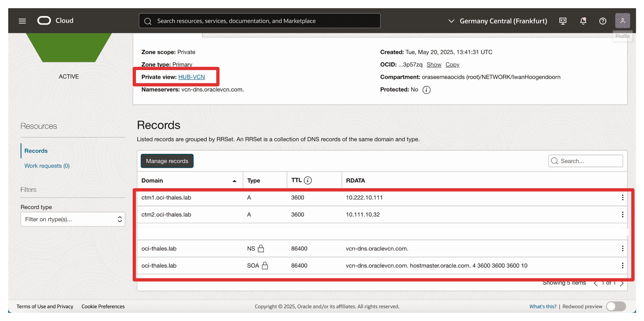Select ctm2.oci-thales.lab domain cell
Screen dimensions: 644x321
(166, 214)
